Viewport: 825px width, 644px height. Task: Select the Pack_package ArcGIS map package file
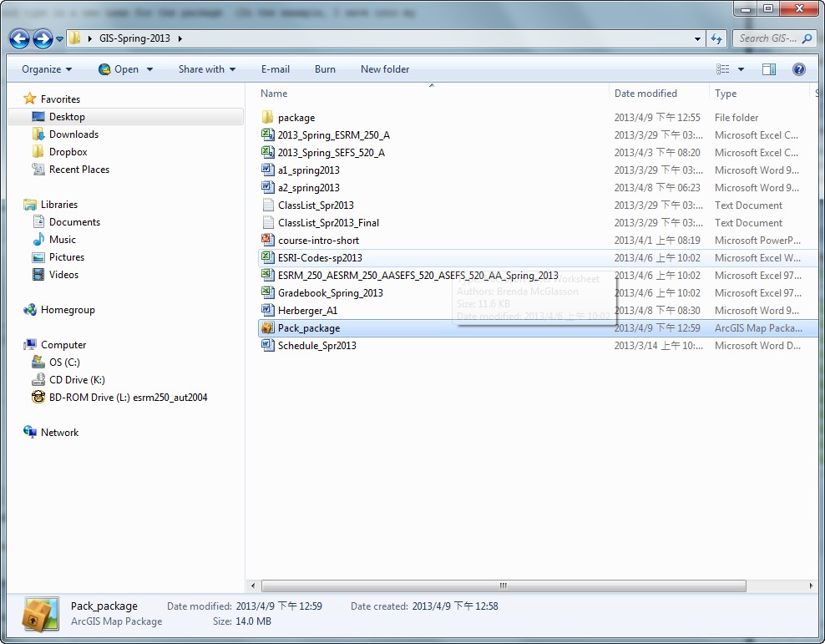(308, 328)
